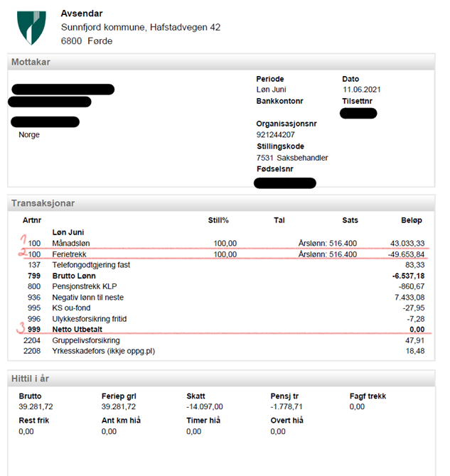Screen dimensions: 450x476
Task: Click Telefongodtgjering fast row label
Action: point(91,265)
